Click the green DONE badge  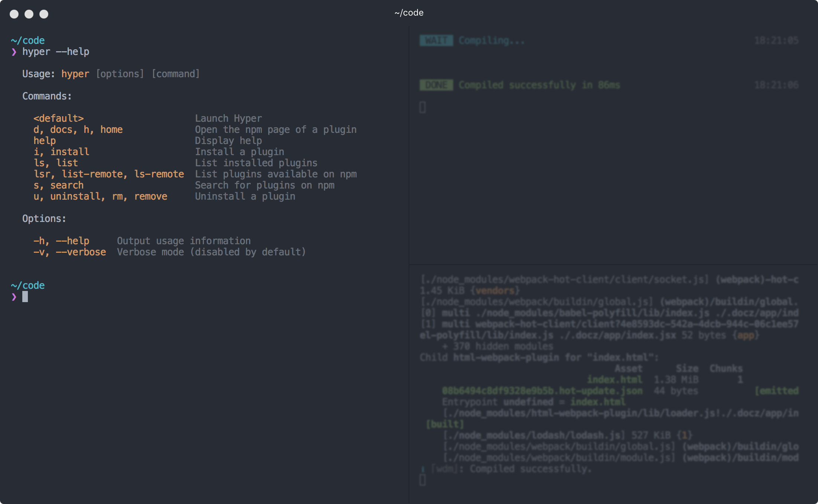coord(436,85)
